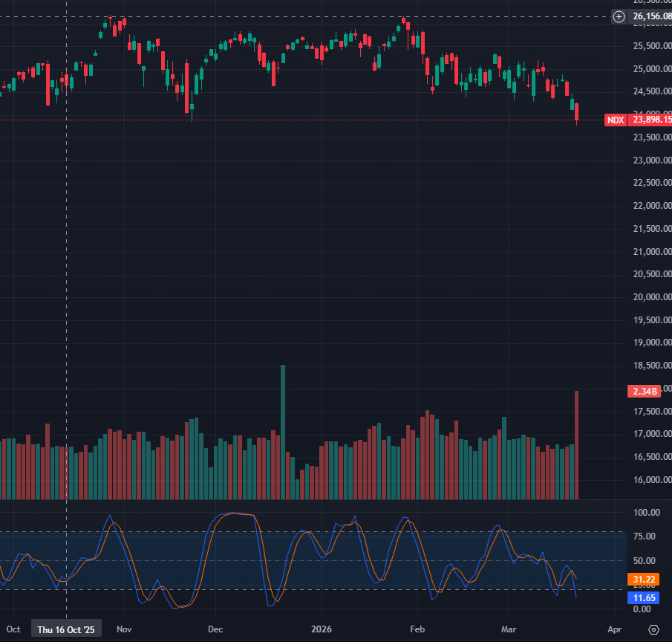Click the 100.00 stochastic scale label
672x642 pixels.
point(647,513)
